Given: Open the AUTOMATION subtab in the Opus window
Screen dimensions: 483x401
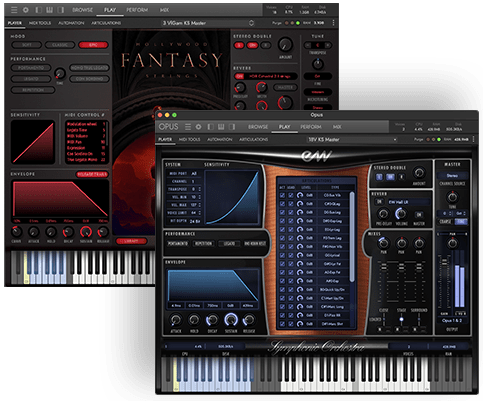Looking at the screenshot, I should click(x=220, y=139).
